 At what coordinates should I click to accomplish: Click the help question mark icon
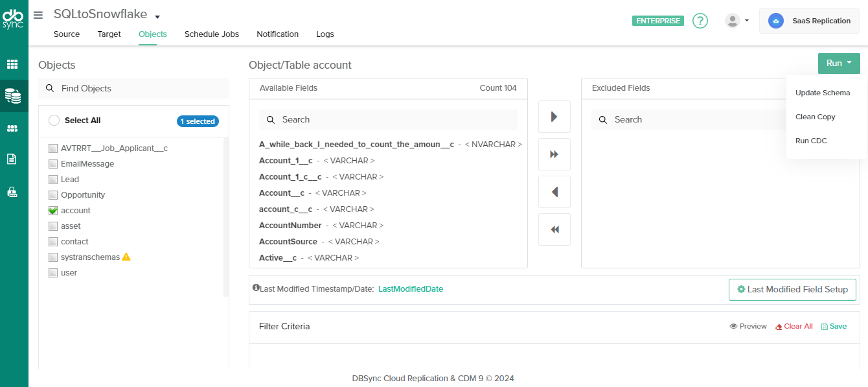coord(700,21)
